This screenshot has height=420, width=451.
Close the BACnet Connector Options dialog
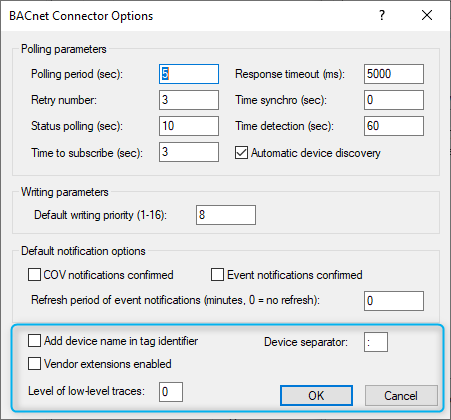pyautogui.click(x=427, y=15)
